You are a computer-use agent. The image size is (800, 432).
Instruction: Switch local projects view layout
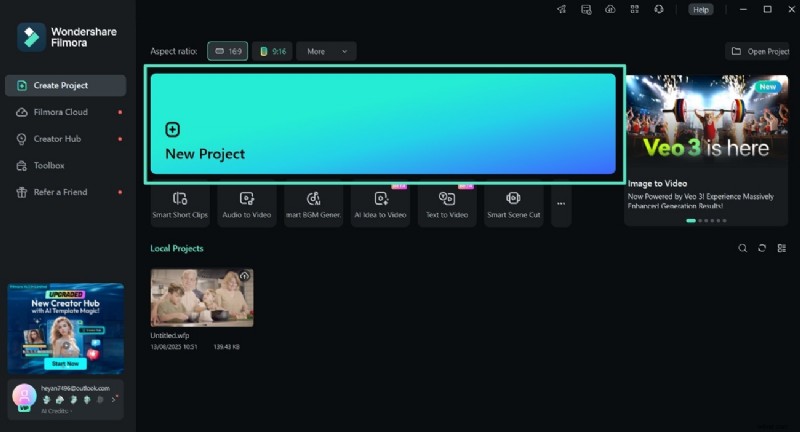pos(782,248)
